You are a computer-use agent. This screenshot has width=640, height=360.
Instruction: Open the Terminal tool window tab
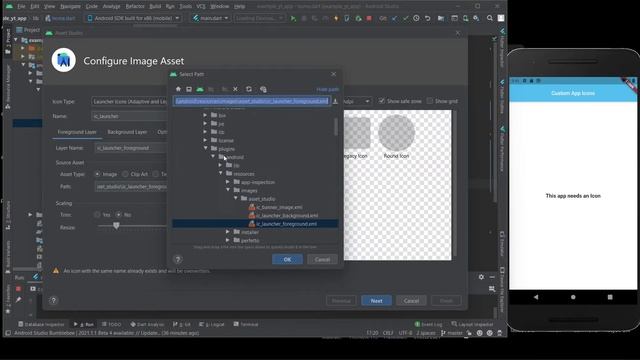246,324
